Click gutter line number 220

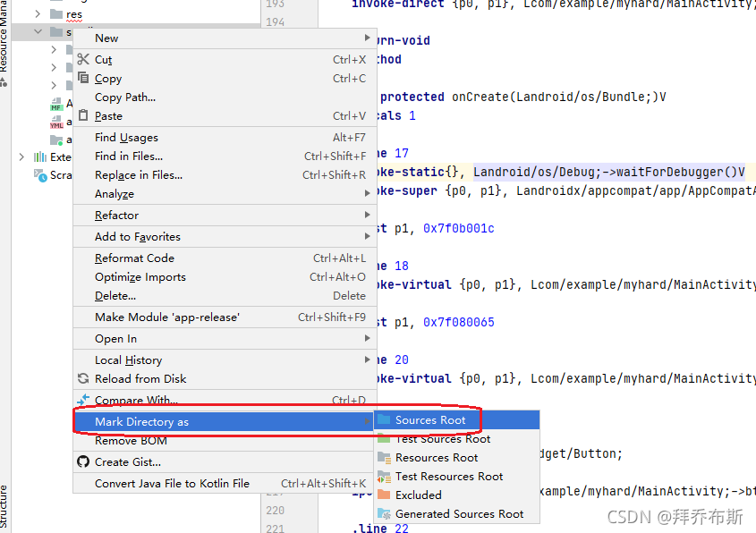(x=275, y=510)
